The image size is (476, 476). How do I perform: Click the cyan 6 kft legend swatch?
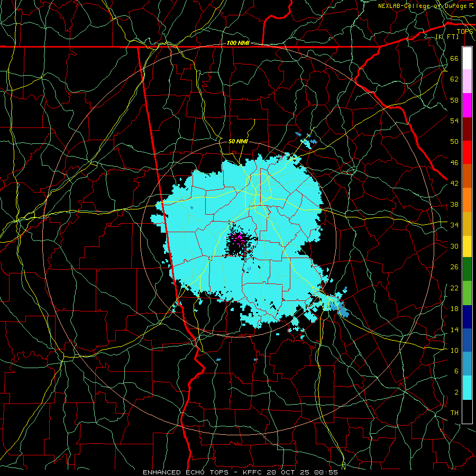pyautogui.click(x=467, y=388)
